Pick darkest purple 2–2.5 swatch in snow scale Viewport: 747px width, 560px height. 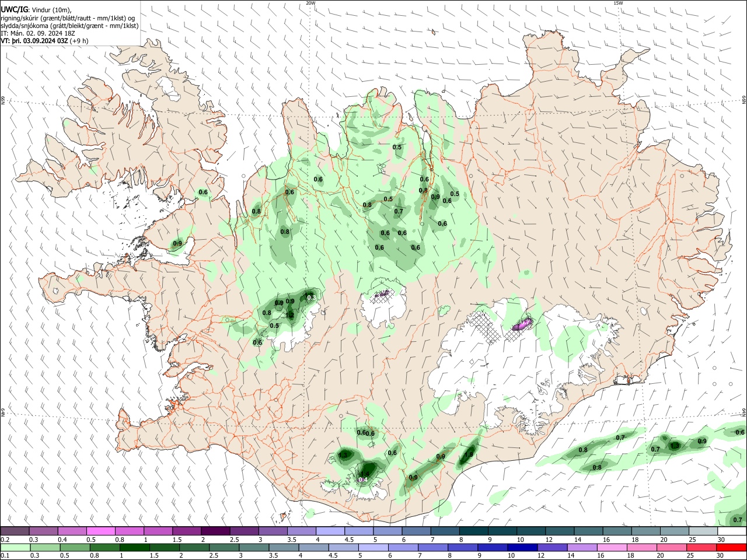point(215,531)
